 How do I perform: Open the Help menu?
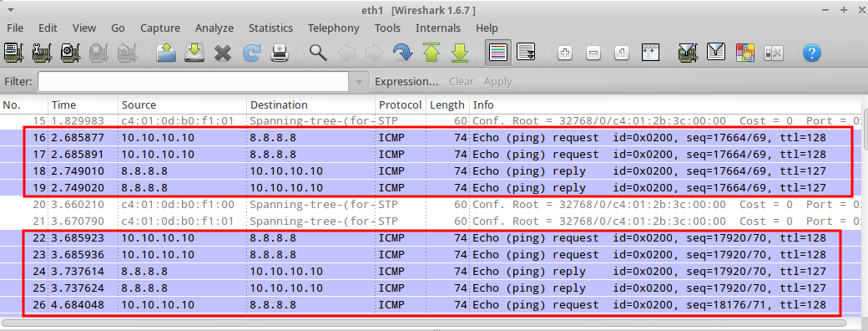click(487, 28)
